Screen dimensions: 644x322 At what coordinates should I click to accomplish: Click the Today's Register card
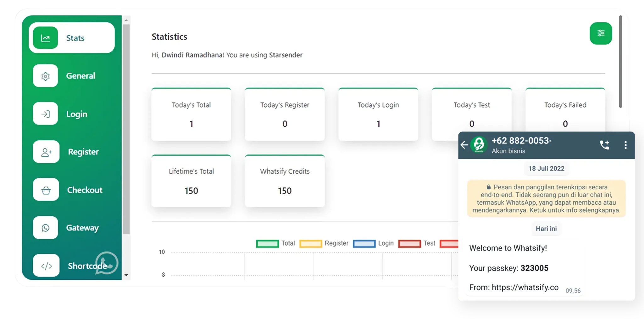click(x=285, y=114)
